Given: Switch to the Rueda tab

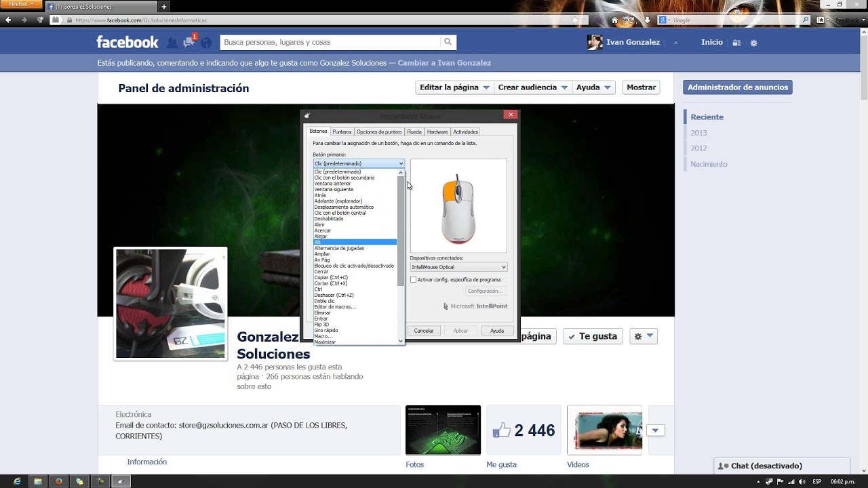Looking at the screenshot, I should click(414, 131).
